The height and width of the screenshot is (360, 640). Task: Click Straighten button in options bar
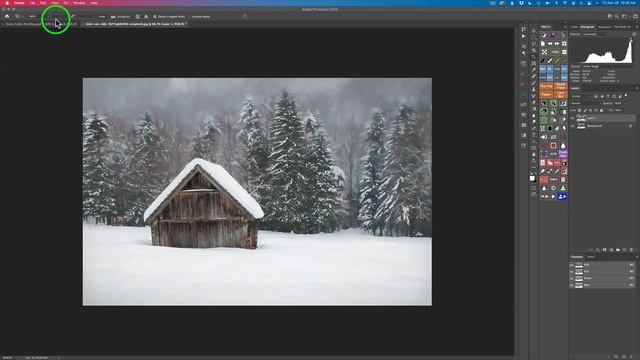[x=123, y=17]
